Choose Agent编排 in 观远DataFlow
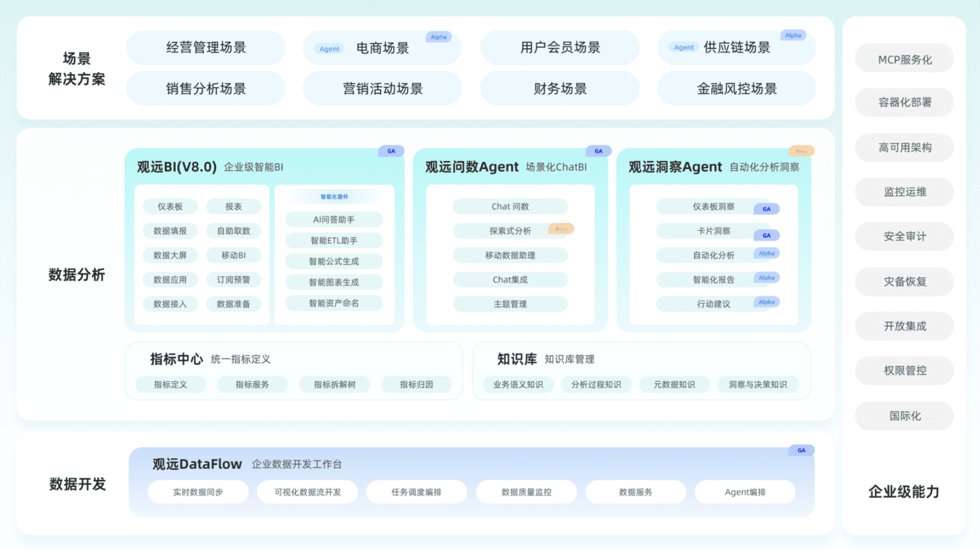 (745, 492)
